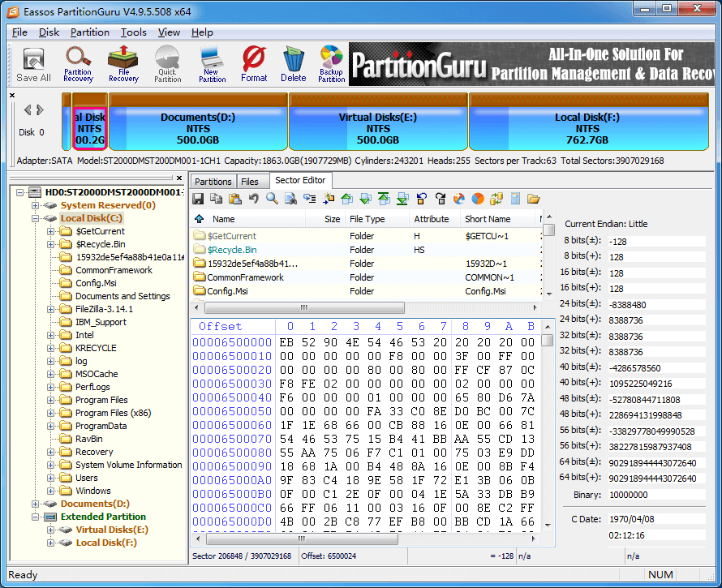Click the go to offset list icon
Image resolution: width=722 pixels, height=588 pixels.
point(309,199)
